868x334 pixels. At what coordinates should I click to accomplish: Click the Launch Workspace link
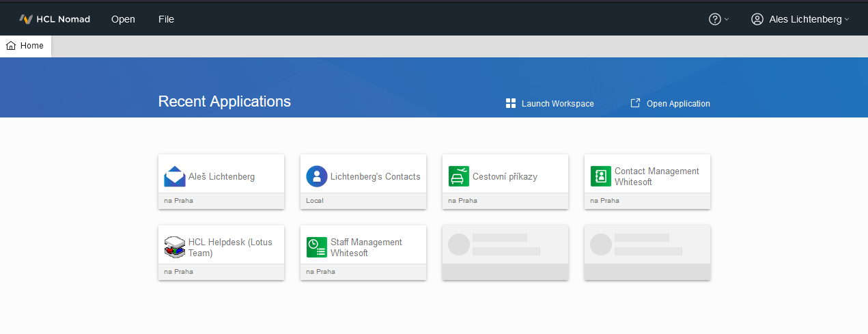point(557,104)
